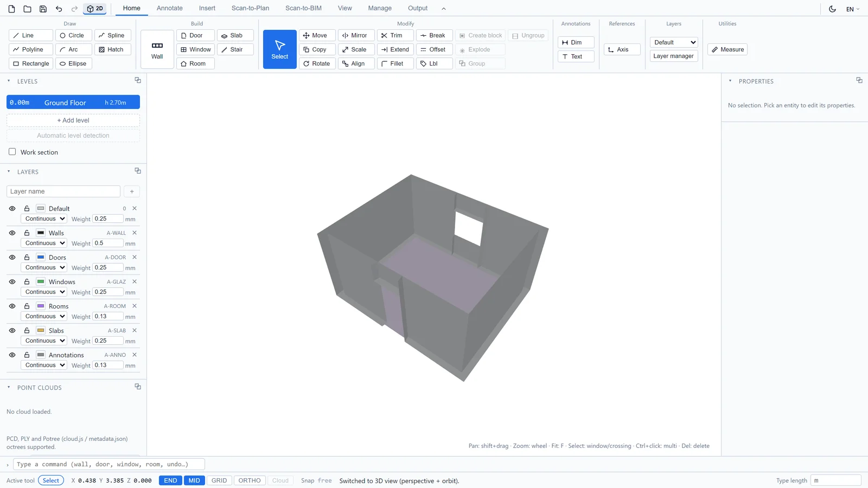Select the Arc draw tool
868x488 pixels.
point(74,49)
